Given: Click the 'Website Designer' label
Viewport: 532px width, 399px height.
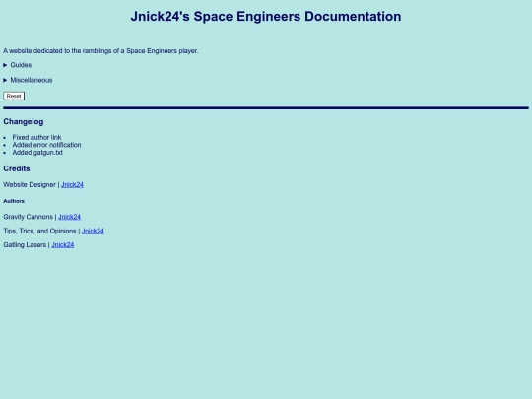Looking at the screenshot, I should click(30, 184).
